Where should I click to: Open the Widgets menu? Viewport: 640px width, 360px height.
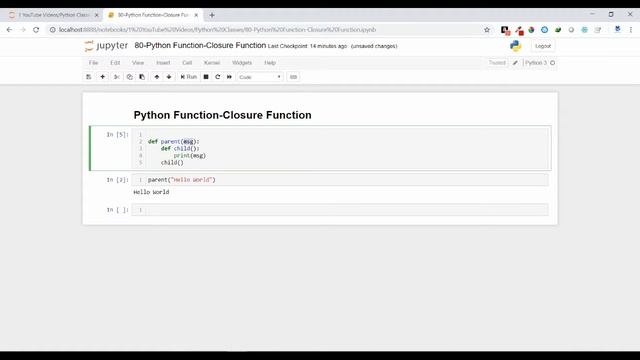pyautogui.click(x=242, y=63)
